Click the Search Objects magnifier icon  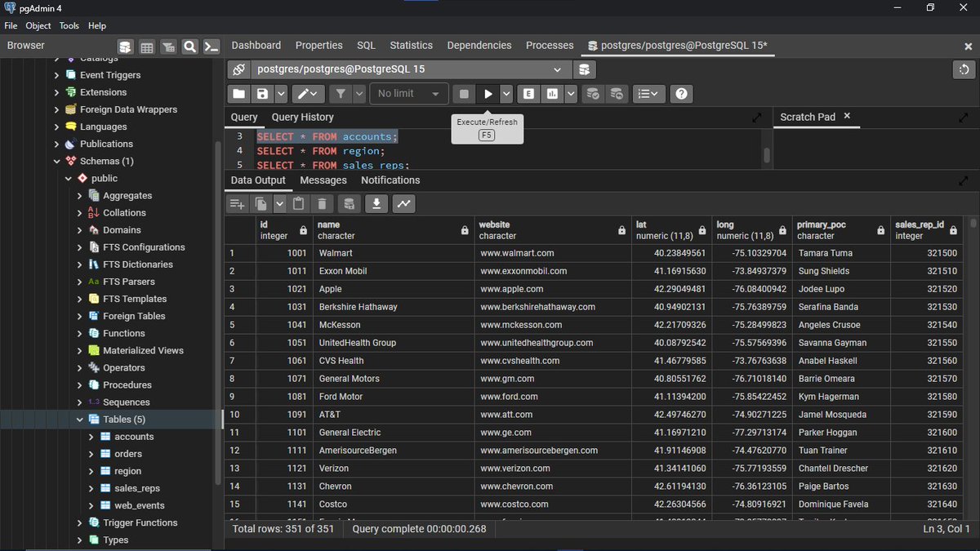click(189, 47)
